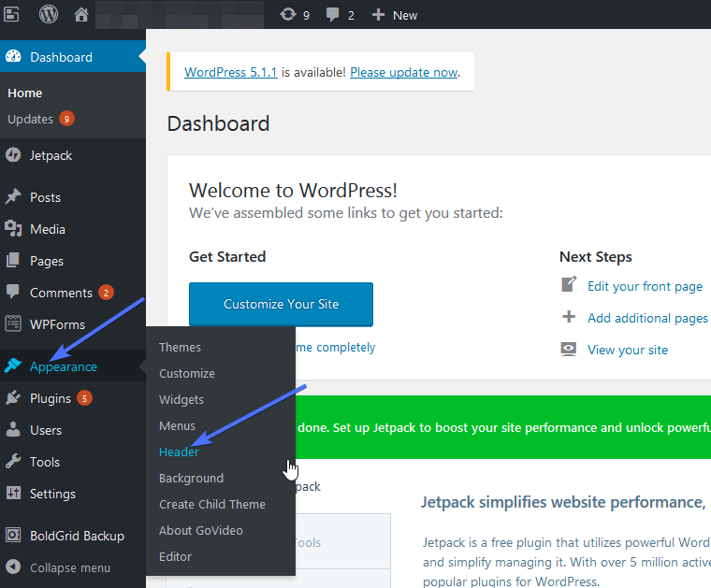Choose Create Child Theme submenu entry
The image size is (711, 588).
(x=211, y=504)
